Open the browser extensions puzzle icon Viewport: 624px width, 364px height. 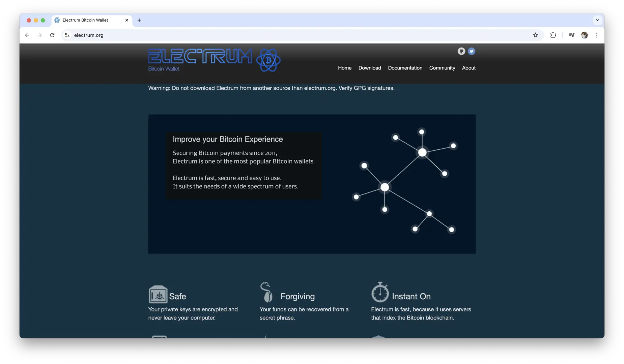pos(553,35)
